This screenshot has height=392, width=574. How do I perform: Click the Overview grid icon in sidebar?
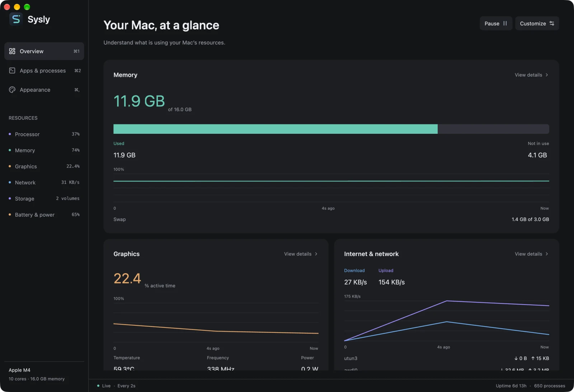(12, 51)
